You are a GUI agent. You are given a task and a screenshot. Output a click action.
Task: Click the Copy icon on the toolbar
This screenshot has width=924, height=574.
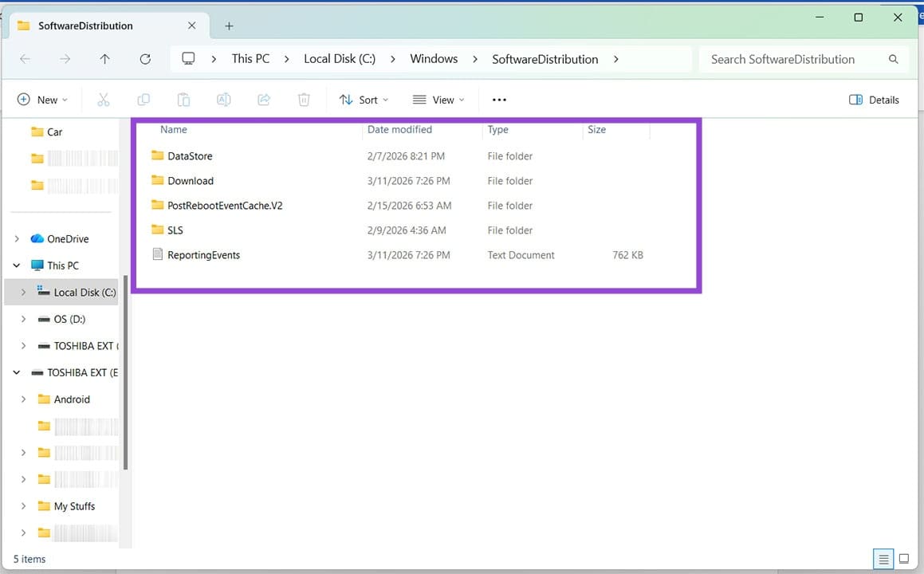click(144, 99)
